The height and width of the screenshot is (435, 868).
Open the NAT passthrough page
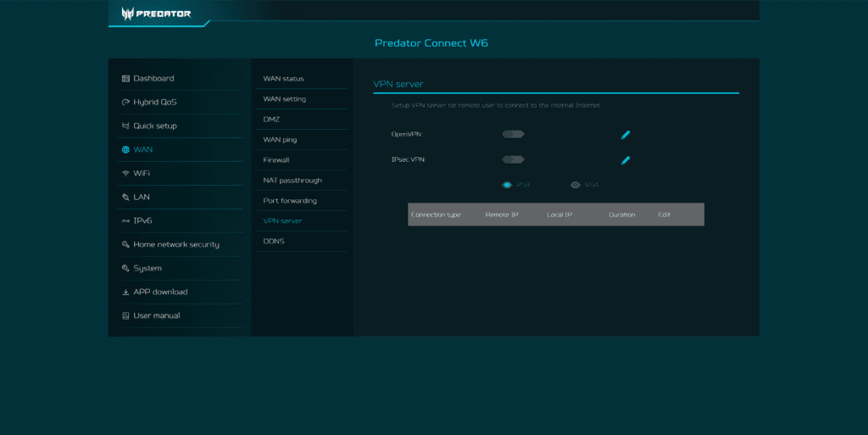click(292, 181)
